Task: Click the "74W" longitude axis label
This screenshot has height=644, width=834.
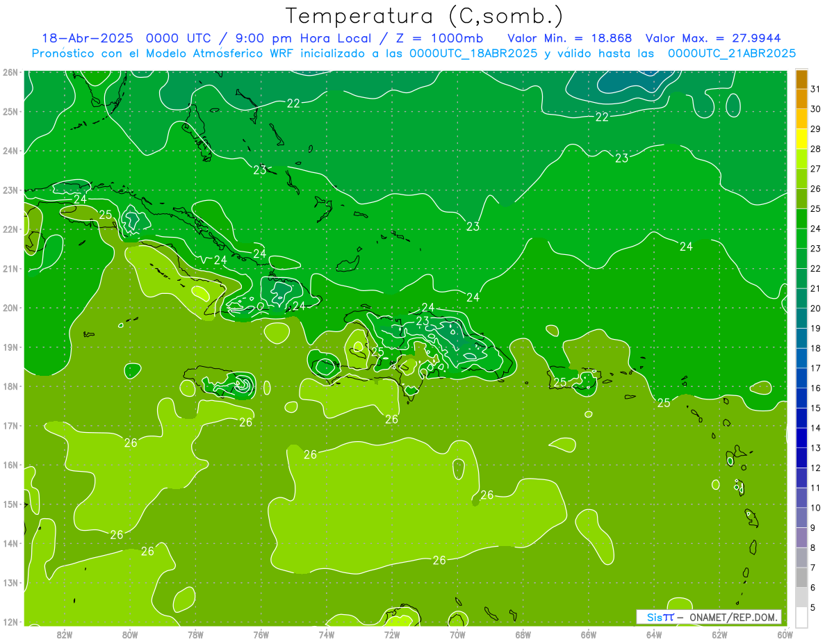Action: pyautogui.click(x=327, y=634)
